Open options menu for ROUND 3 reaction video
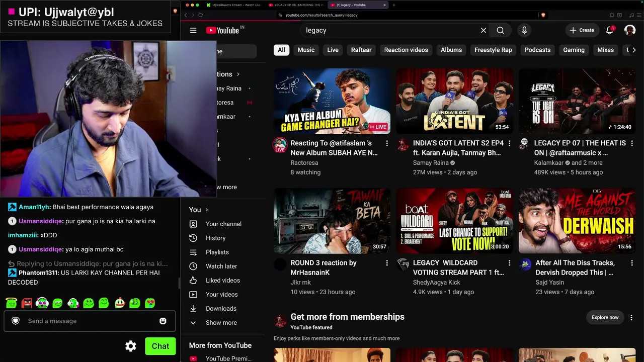 (x=387, y=263)
